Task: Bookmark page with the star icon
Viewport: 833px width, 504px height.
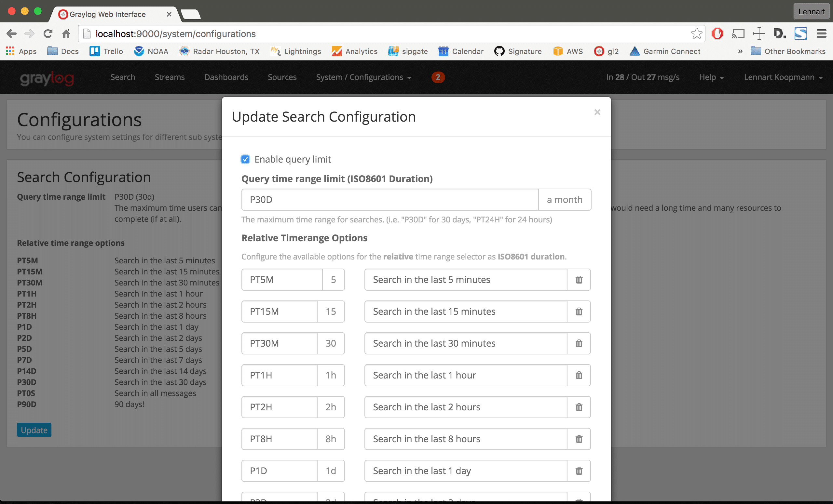Action: point(696,34)
